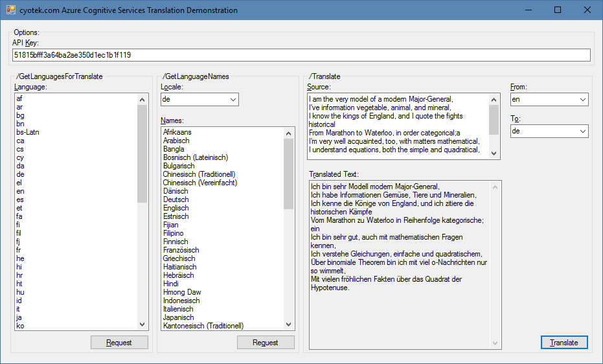Select Französisch in the Names list
603x364 pixels.
(223, 251)
